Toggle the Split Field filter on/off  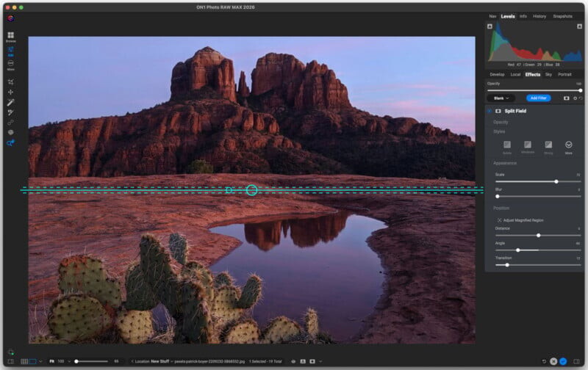pyautogui.click(x=490, y=111)
